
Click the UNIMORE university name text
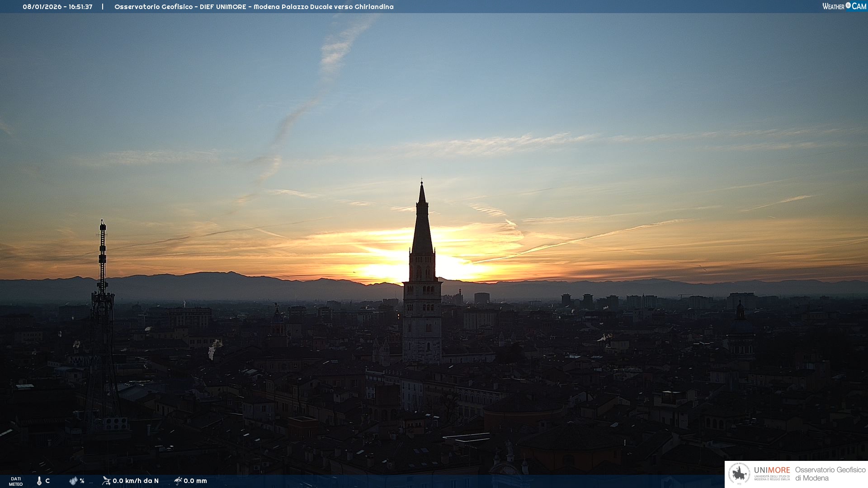(x=772, y=470)
